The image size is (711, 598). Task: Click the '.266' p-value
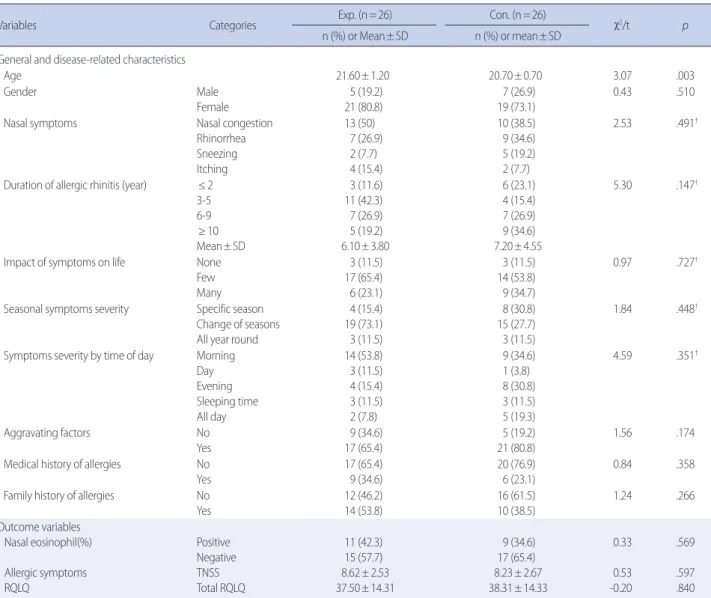click(685, 496)
